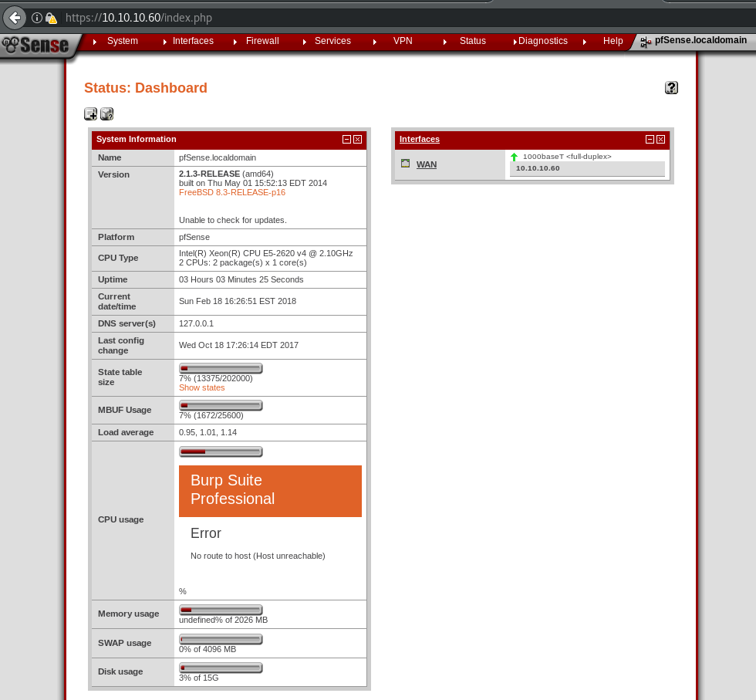Click the browser address bar URL
Screen dimensions: 756x700
(139, 18)
